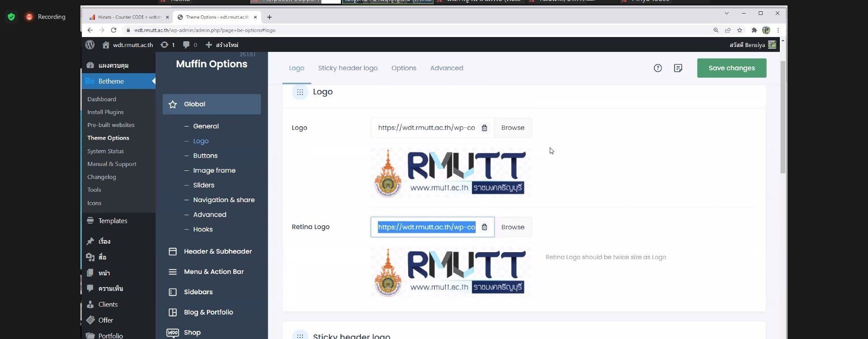The image size is (868, 339).
Task: Click the Retina Logo preview image
Action: pyautogui.click(x=451, y=272)
